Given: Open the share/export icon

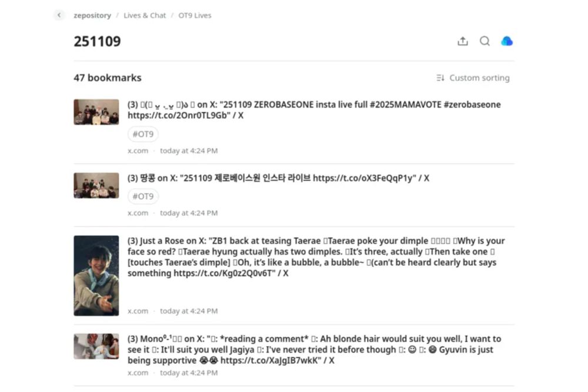Looking at the screenshot, I should point(463,41).
